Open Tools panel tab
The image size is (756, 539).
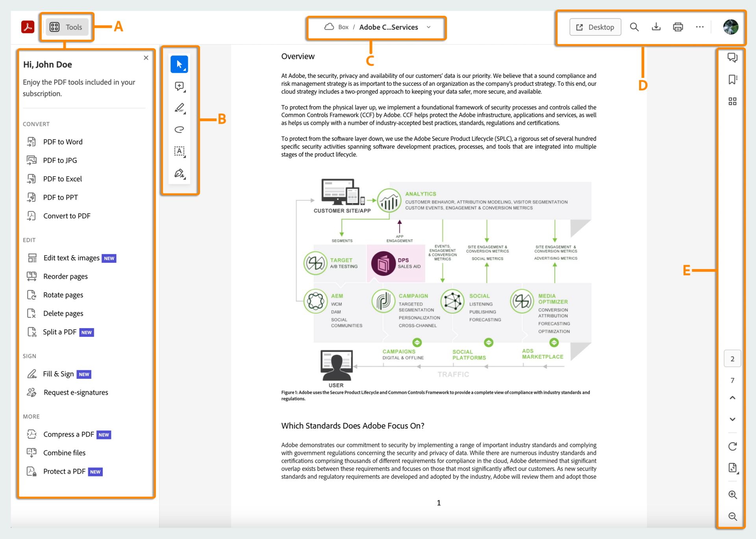tap(66, 26)
